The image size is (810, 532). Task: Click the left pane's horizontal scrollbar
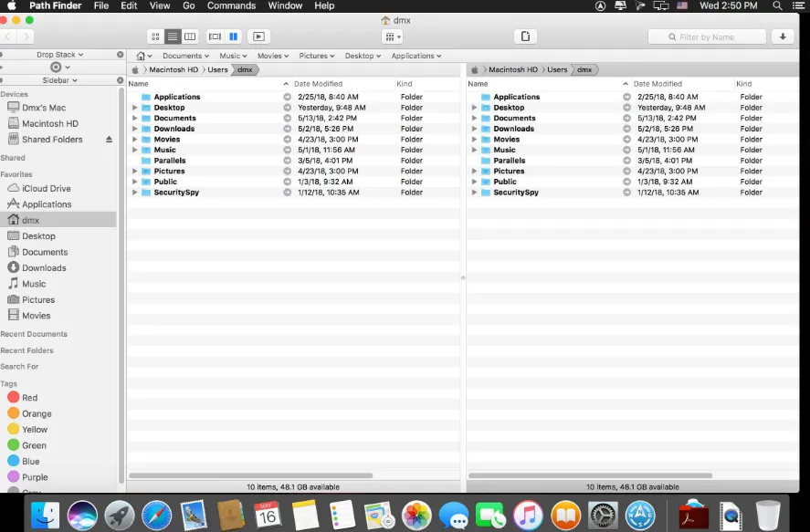coord(250,475)
